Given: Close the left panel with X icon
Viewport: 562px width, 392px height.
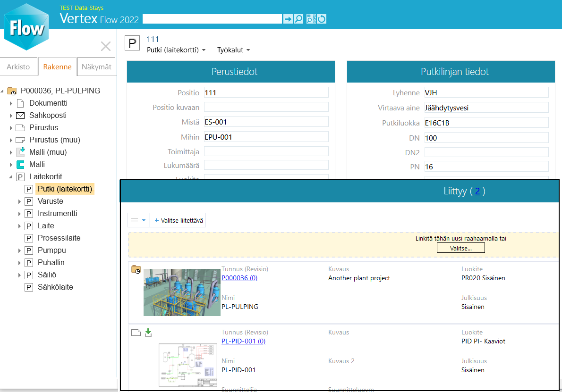Looking at the screenshot, I should (106, 46).
